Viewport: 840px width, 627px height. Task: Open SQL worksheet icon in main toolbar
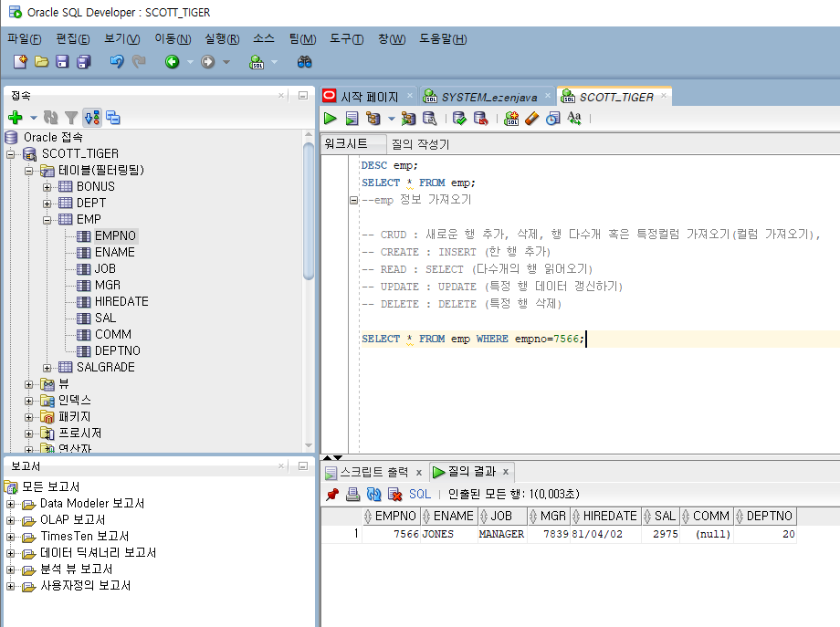coord(257,61)
